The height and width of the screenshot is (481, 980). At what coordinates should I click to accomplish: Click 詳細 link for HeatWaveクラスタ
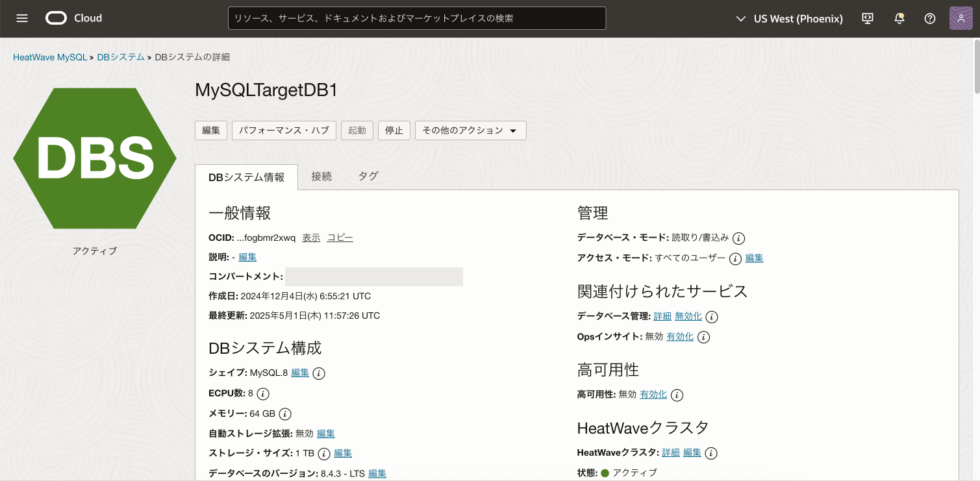tap(670, 452)
